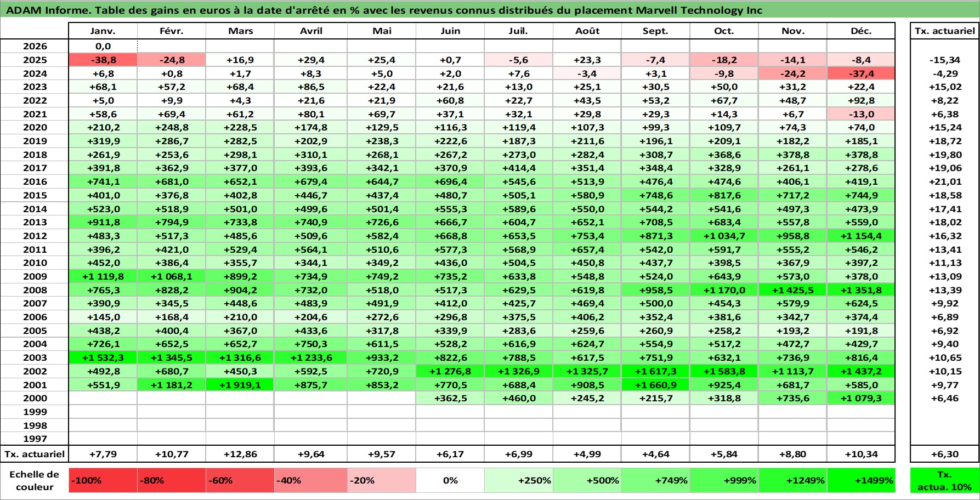Select the +1 233,6 cell in 2003
980x500 pixels.
click(x=311, y=357)
